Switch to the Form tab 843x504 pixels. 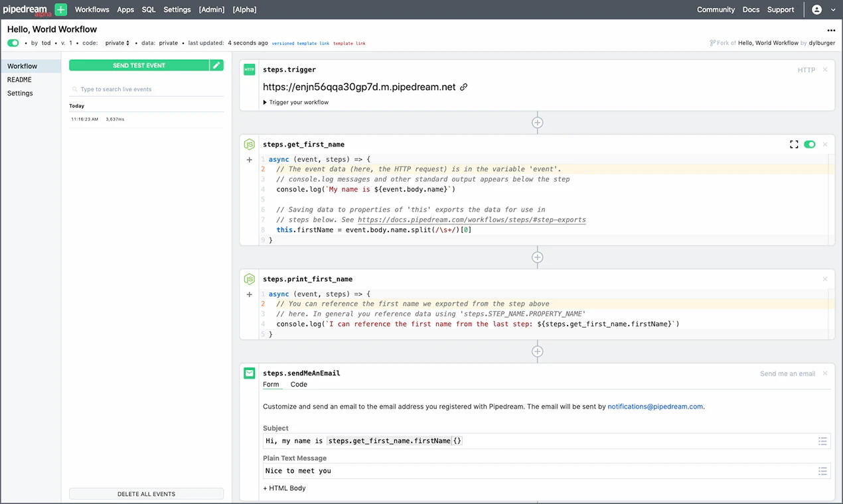271,385
